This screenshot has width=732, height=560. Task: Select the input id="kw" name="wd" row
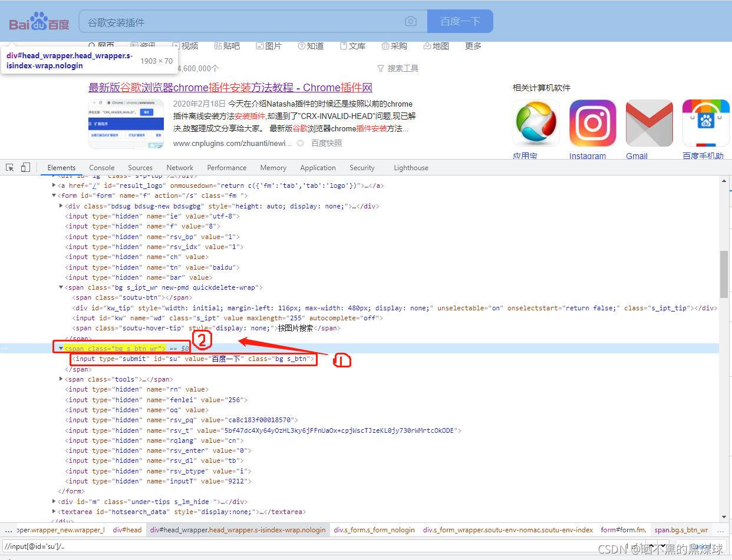(x=227, y=318)
